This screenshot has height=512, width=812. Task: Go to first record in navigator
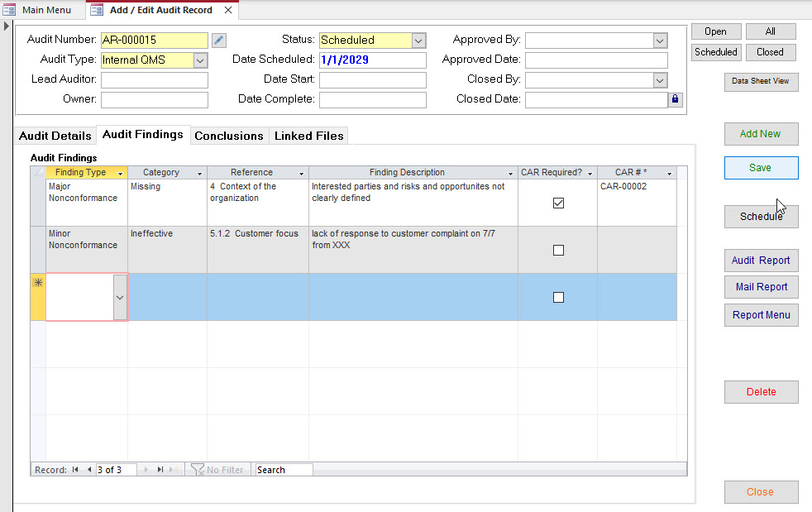pyautogui.click(x=75, y=470)
